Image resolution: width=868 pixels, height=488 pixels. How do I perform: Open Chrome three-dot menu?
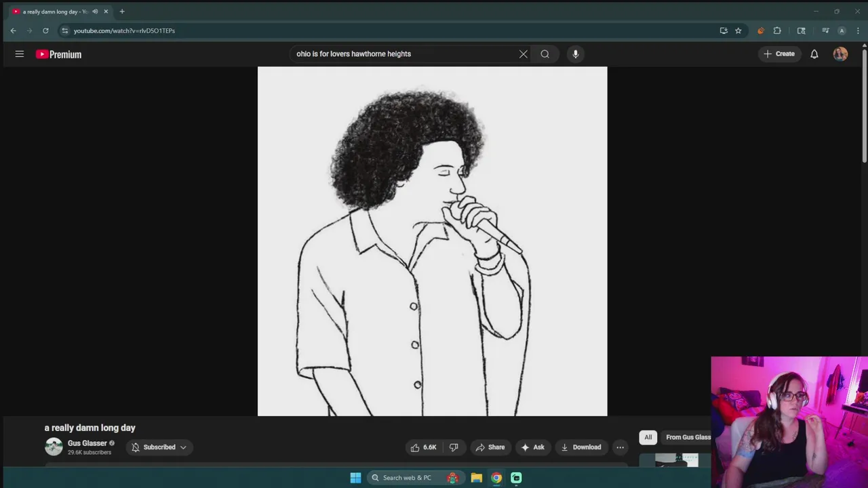[858, 30]
